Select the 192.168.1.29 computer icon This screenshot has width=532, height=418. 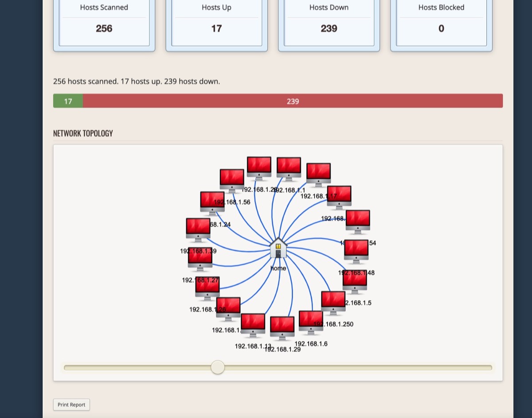click(282, 327)
